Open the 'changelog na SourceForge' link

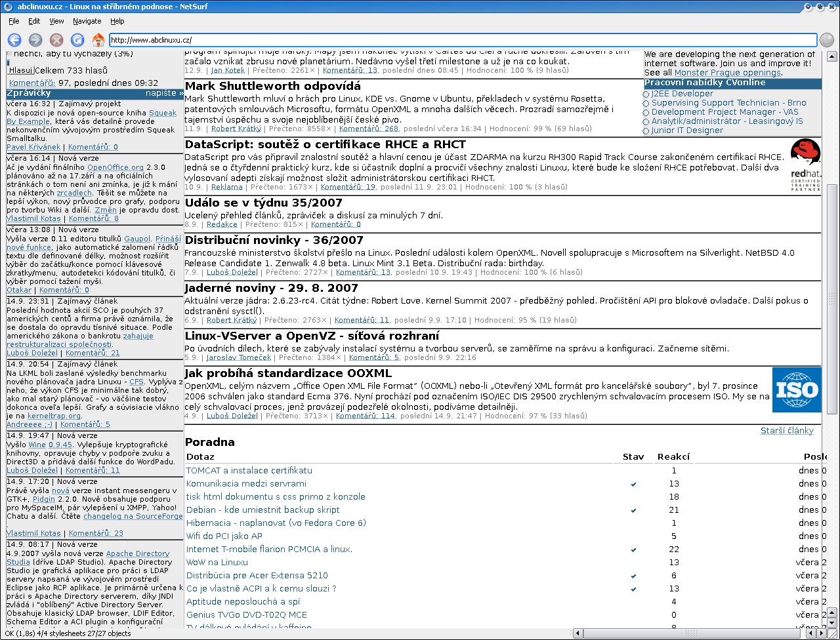point(133,516)
